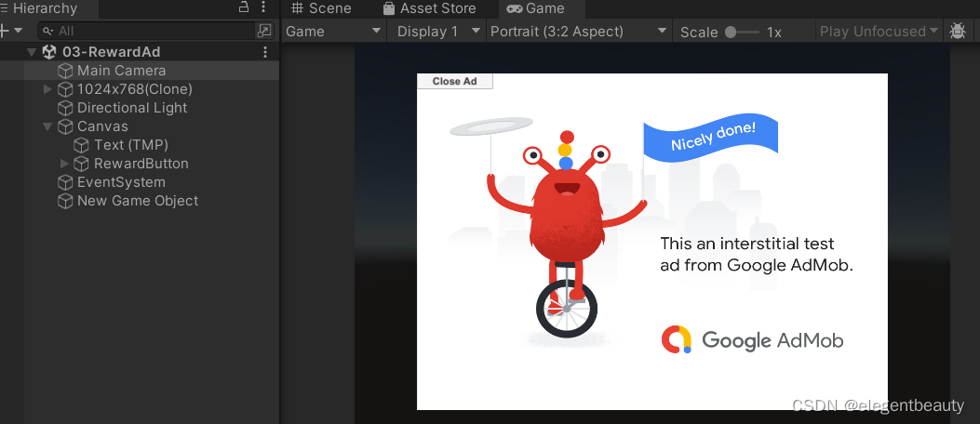Screen dimensions: 980x424
Task: Switch to the Scene tab
Action: (x=321, y=8)
